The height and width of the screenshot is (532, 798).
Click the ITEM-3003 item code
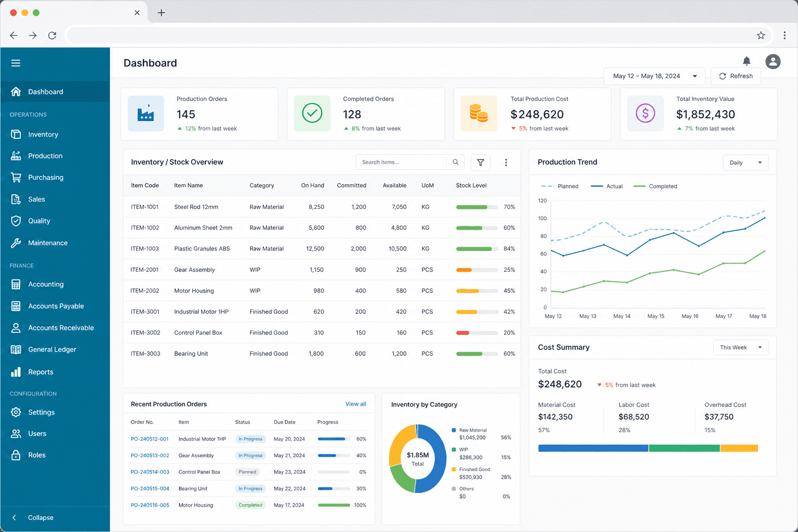coord(145,354)
